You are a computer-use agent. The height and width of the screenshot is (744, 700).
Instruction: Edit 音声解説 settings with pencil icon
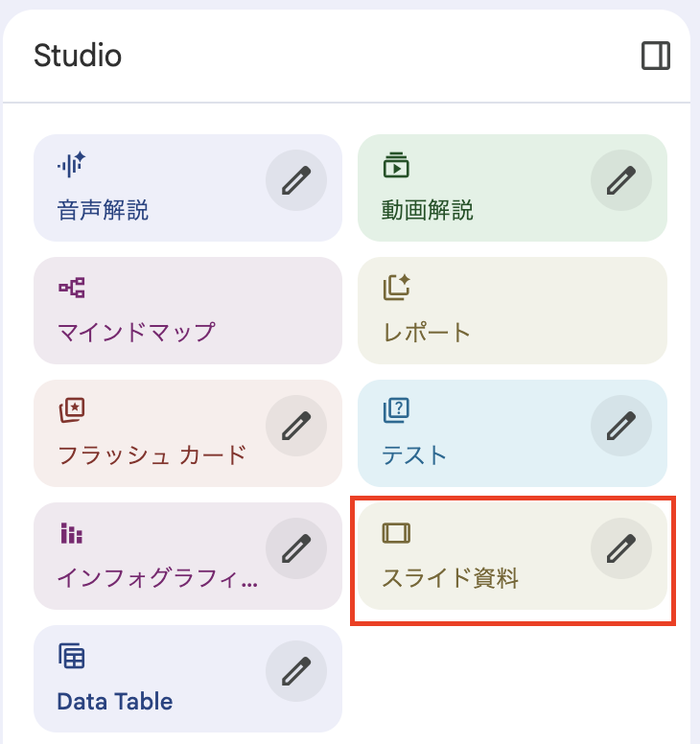click(296, 180)
